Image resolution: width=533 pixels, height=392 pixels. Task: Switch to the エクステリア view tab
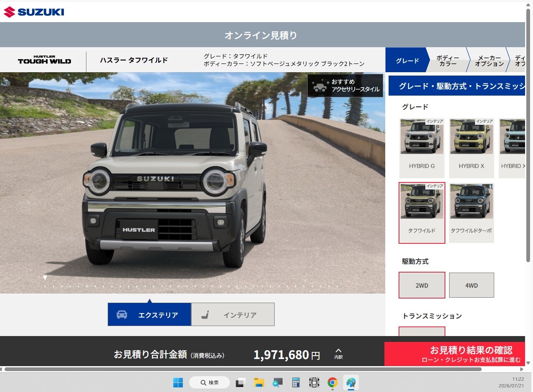pyautogui.click(x=149, y=314)
